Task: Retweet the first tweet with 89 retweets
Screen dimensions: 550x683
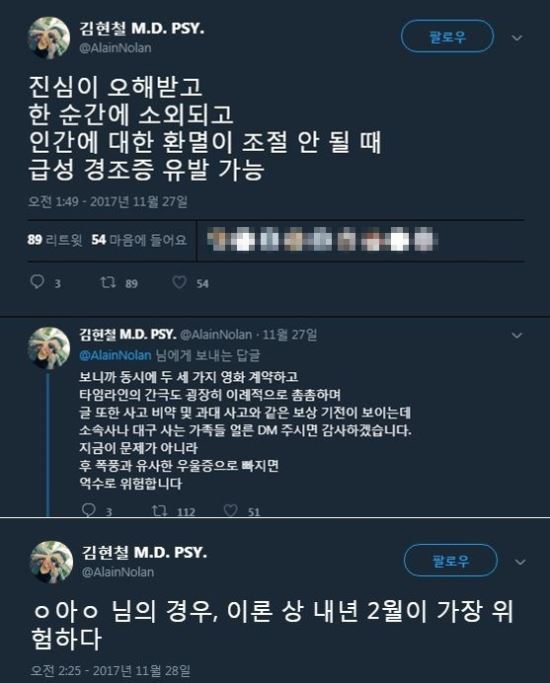Action: click(x=108, y=282)
